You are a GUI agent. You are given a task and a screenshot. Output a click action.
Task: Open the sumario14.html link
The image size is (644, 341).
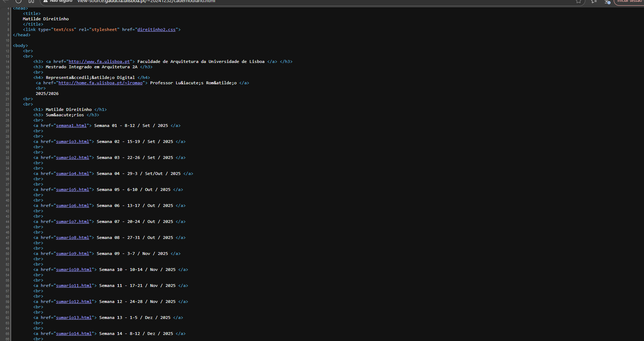click(x=74, y=334)
